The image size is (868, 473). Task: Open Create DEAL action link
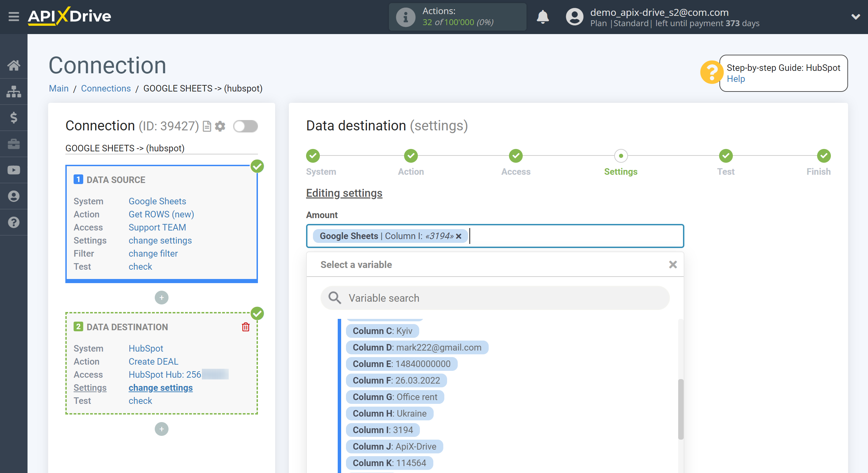click(x=153, y=362)
